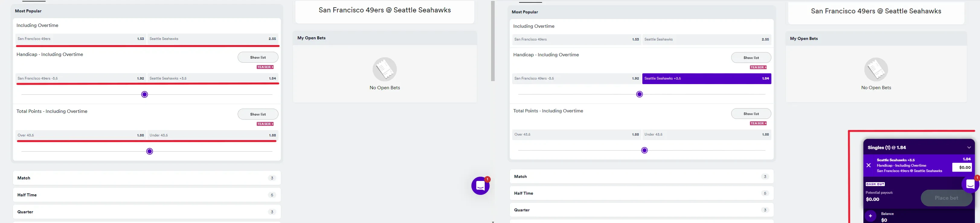The height and width of the screenshot is (223, 980).
Task: Open chat bubble overlapping the bet slip
Action: tap(970, 185)
